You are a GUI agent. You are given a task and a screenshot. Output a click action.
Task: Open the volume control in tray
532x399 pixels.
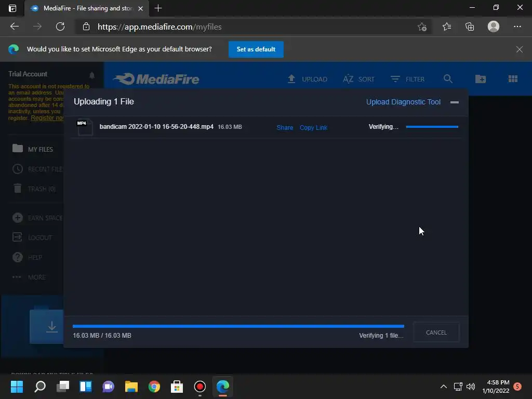click(471, 387)
